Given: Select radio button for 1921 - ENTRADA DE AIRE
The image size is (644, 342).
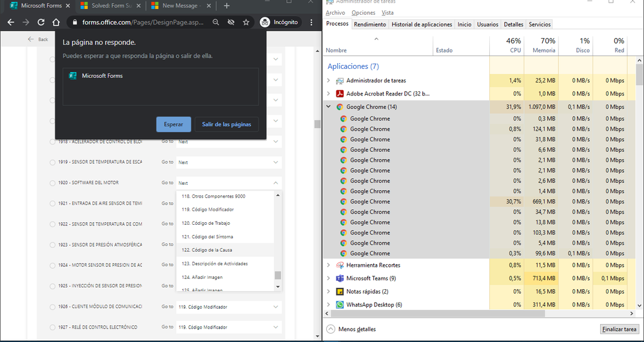Looking at the screenshot, I should tap(52, 204).
